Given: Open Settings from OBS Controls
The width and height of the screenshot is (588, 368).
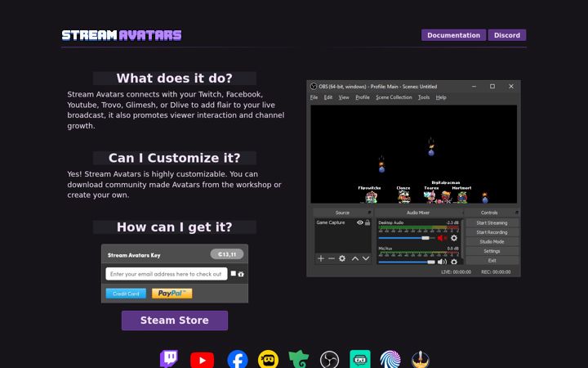Looking at the screenshot, I should (492, 251).
